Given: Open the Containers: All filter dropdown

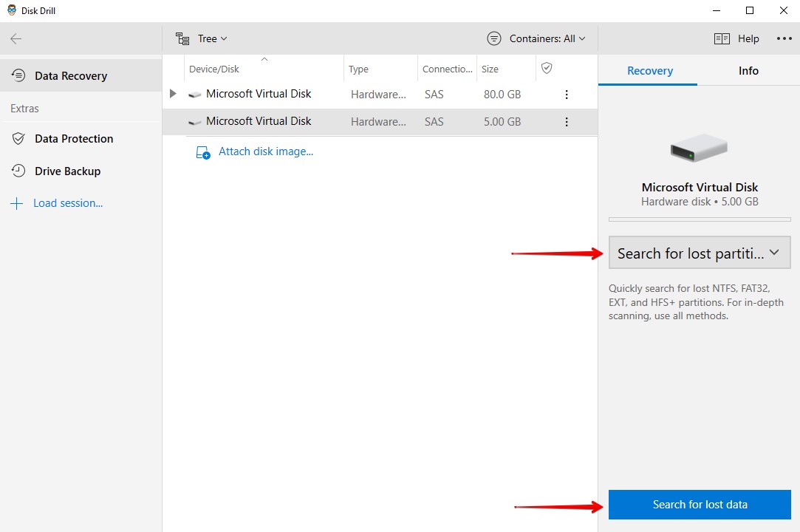Looking at the screenshot, I should pyautogui.click(x=536, y=39).
